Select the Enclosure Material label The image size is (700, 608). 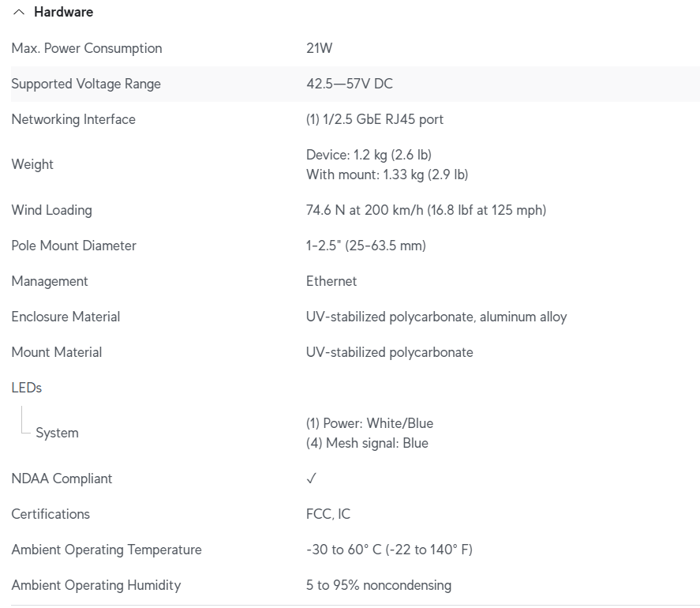tap(66, 317)
